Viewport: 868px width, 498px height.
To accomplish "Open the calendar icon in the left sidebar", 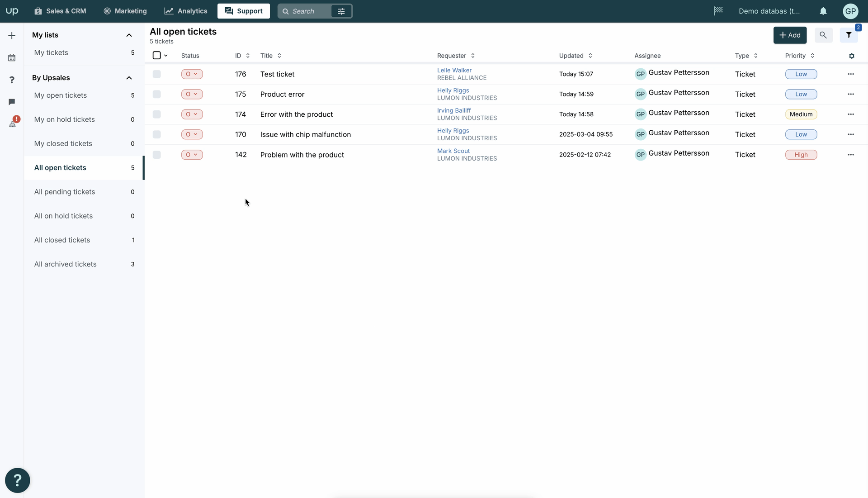I will (x=12, y=57).
